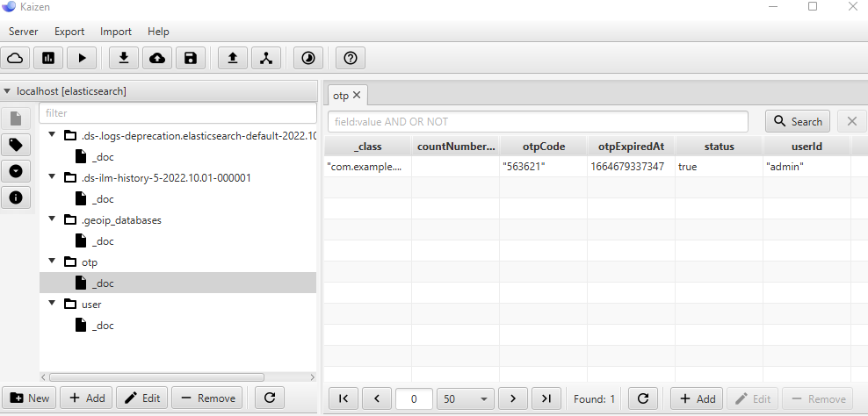Open the question mark help icon

click(x=351, y=58)
